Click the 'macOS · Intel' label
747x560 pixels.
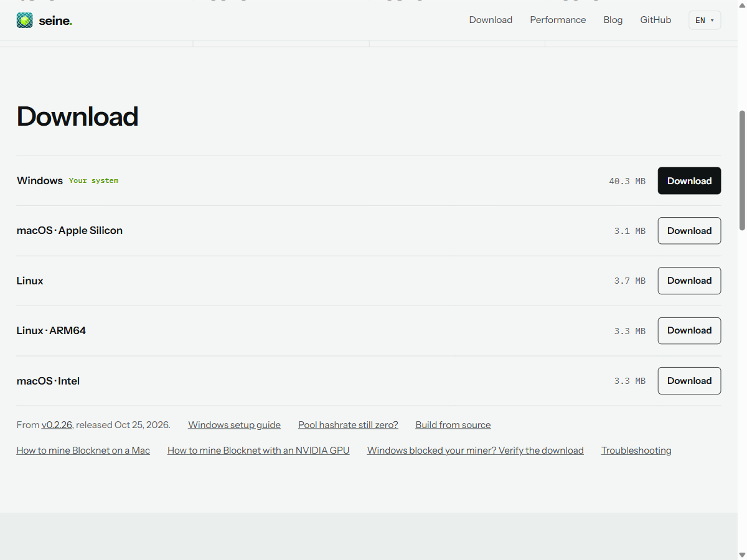pos(48,381)
